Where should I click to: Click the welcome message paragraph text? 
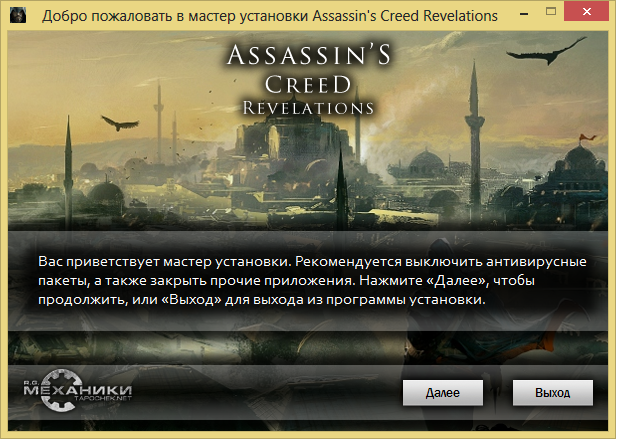pos(312,281)
